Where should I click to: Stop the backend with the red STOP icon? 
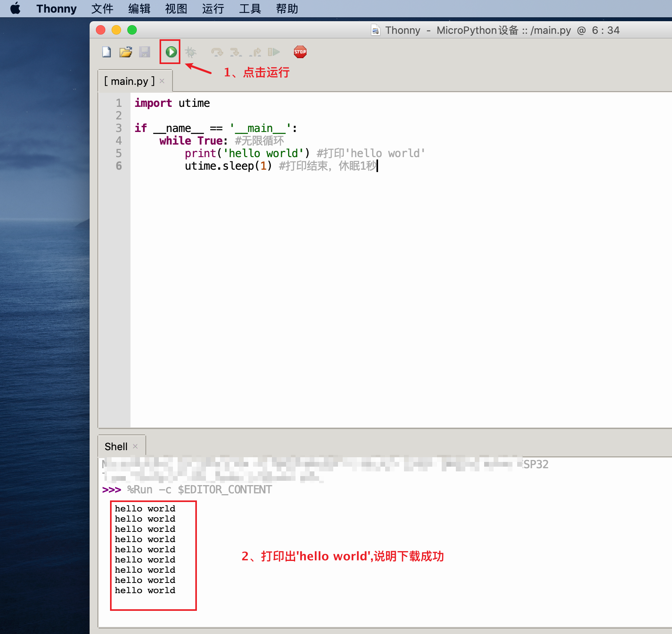pyautogui.click(x=300, y=52)
